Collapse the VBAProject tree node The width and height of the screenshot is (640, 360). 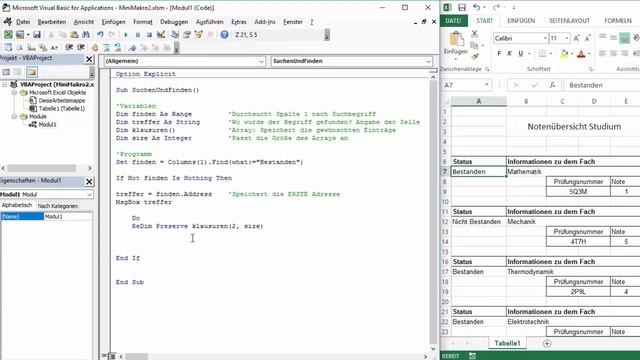click(x=4, y=84)
